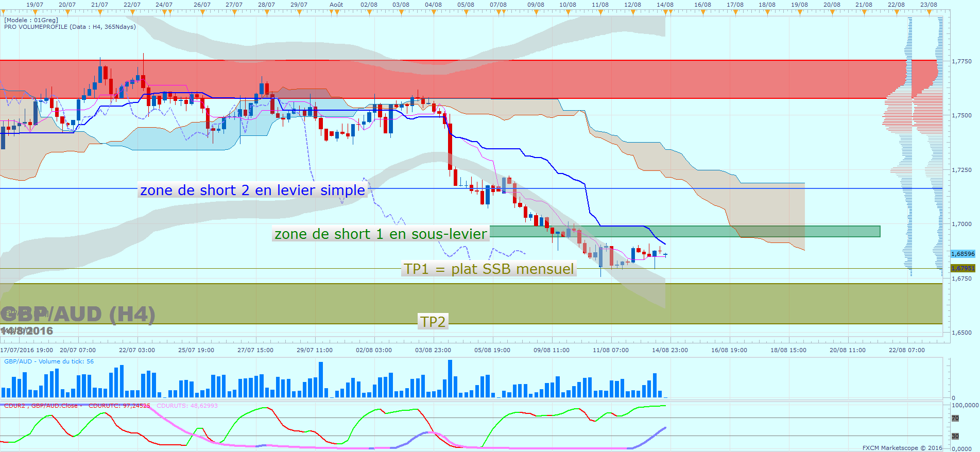Image resolution: width=980 pixels, height=452 pixels.
Task: Click the 28/07 date label
Action: point(266,5)
